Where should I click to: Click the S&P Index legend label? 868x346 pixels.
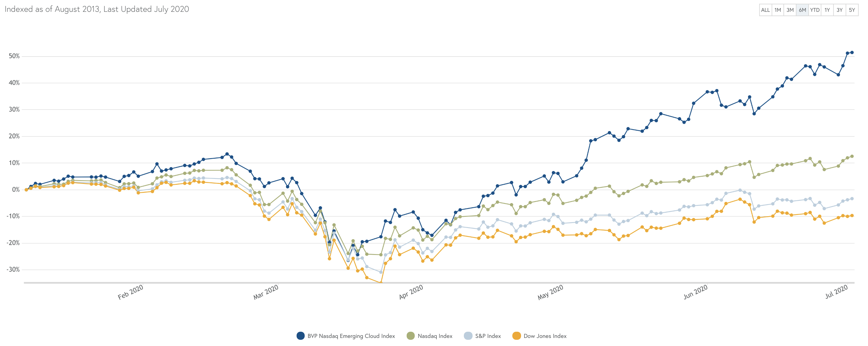(488, 336)
